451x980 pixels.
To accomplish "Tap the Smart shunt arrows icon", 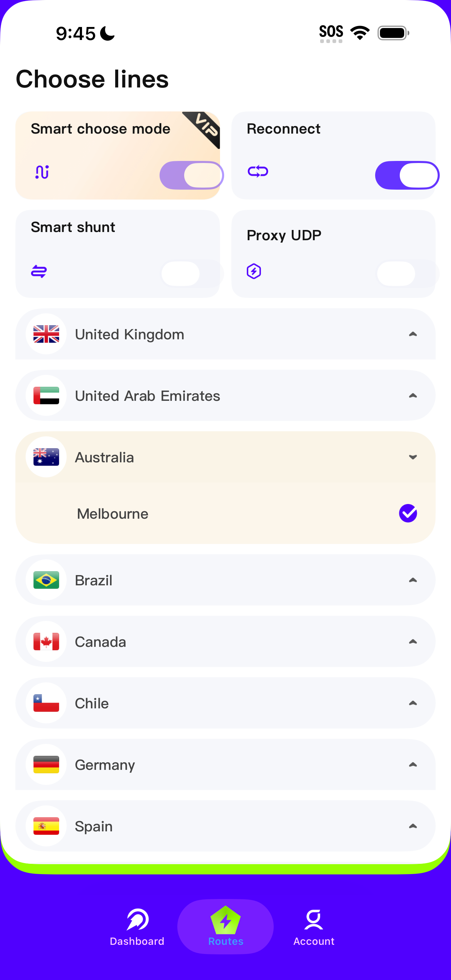I will pyautogui.click(x=39, y=271).
